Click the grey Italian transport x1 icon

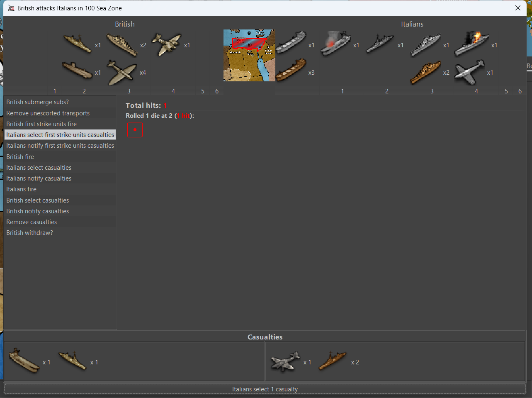tap(291, 43)
